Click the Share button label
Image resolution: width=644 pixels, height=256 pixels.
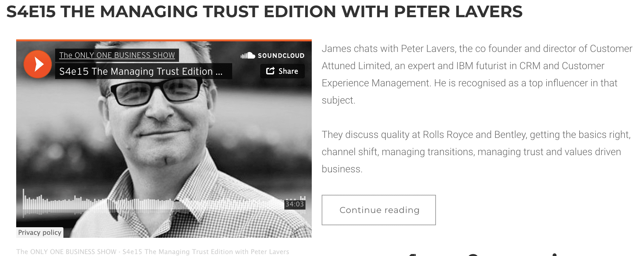[x=288, y=71]
